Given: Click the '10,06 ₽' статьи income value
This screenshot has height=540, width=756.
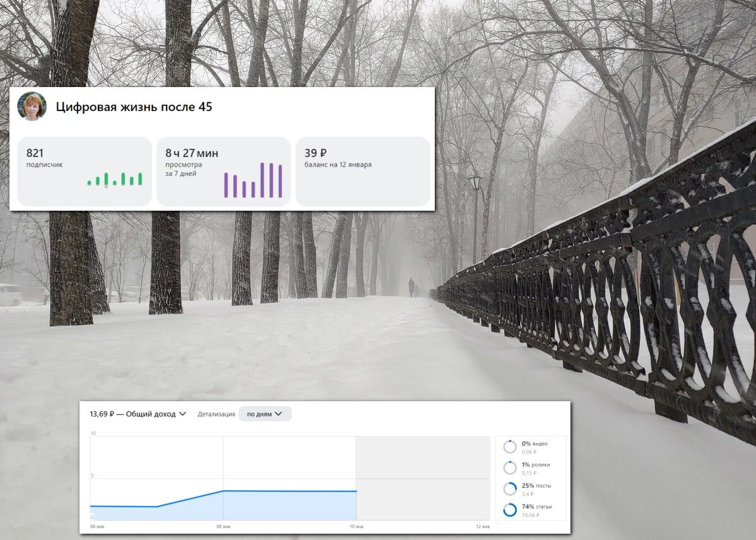Looking at the screenshot, I should (x=530, y=515).
